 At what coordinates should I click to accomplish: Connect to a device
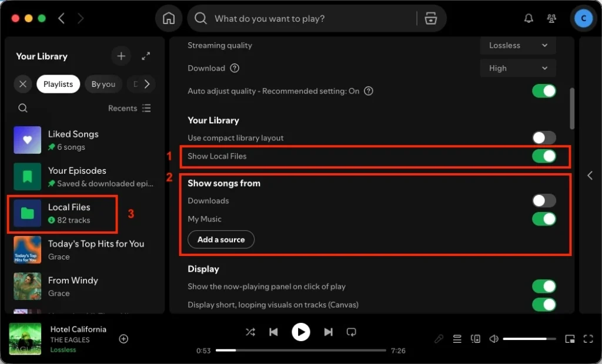[476, 339]
